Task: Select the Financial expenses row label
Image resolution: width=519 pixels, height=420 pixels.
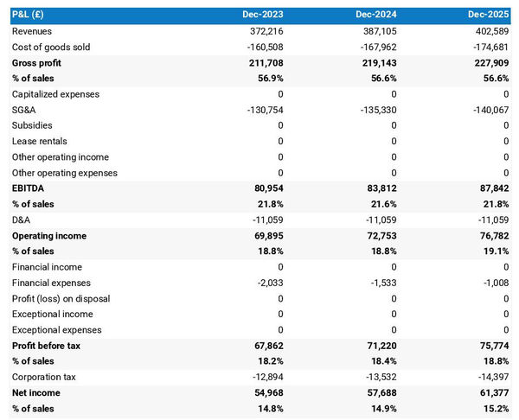Action: point(51,283)
